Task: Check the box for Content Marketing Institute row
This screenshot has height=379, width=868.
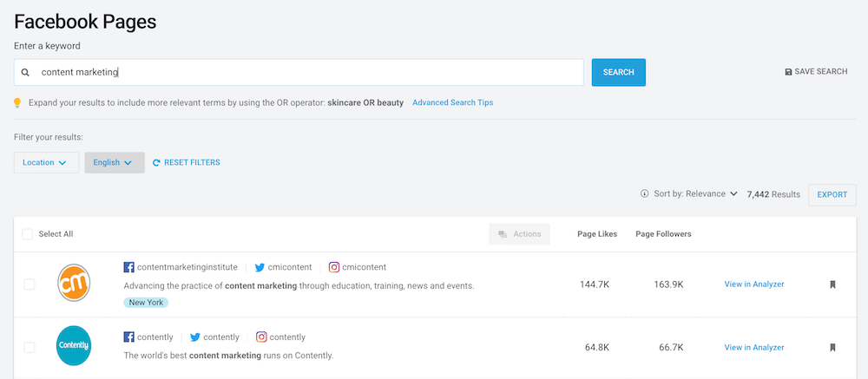Action: 30,284
